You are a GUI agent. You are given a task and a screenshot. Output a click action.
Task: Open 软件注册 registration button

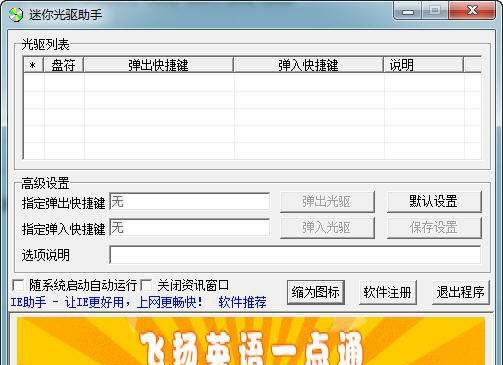pyautogui.click(x=388, y=292)
